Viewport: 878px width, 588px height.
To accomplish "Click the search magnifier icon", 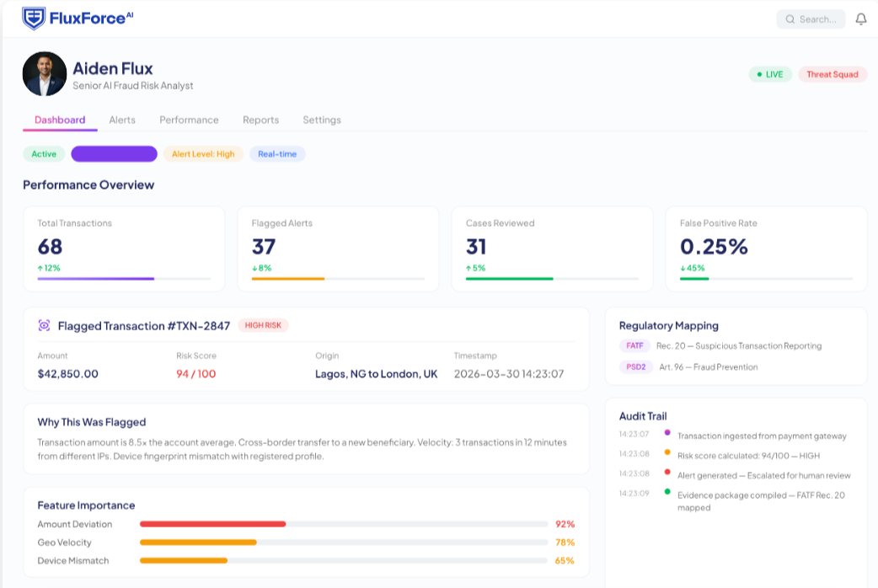I will [790, 19].
